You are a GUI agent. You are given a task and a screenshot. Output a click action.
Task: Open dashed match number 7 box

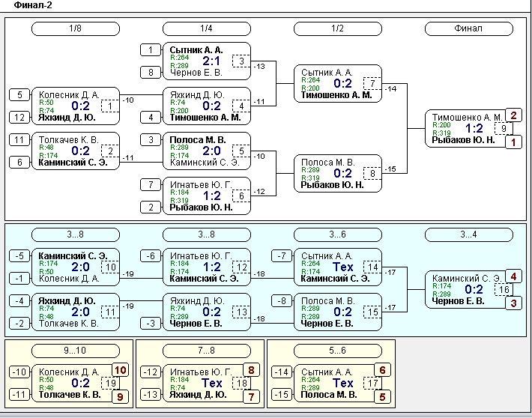[x=372, y=83]
